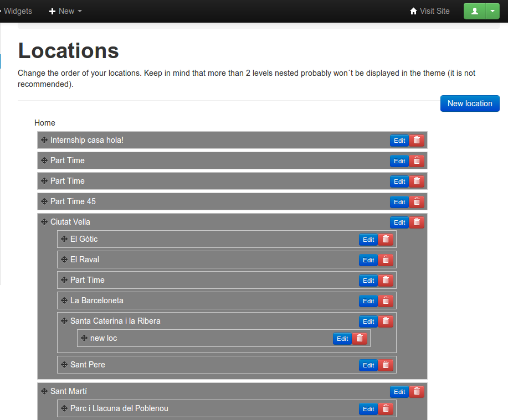Click move handle for Ciutat Vella
This screenshot has height=420, width=508.
coord(44,222)
